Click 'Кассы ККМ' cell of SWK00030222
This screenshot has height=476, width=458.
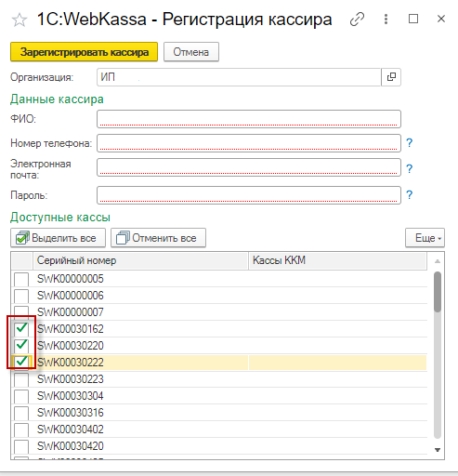(338, 363)
